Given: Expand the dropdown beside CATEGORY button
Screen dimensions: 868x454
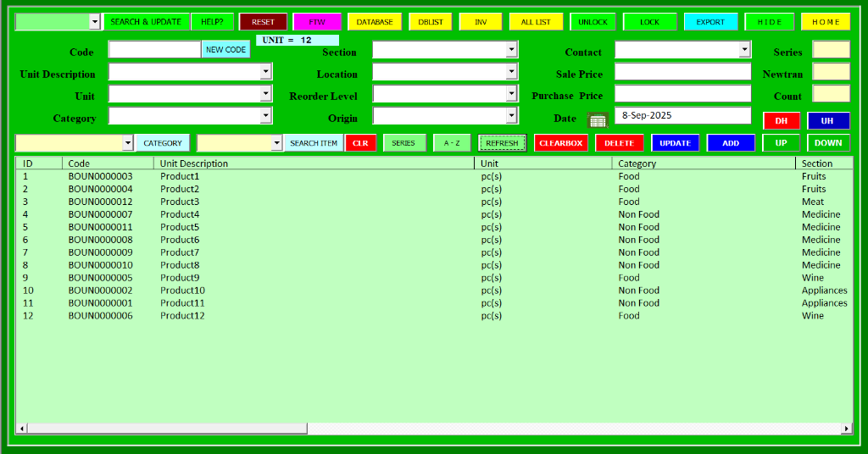Looking at the screenshot, I should tap(128, 142).
